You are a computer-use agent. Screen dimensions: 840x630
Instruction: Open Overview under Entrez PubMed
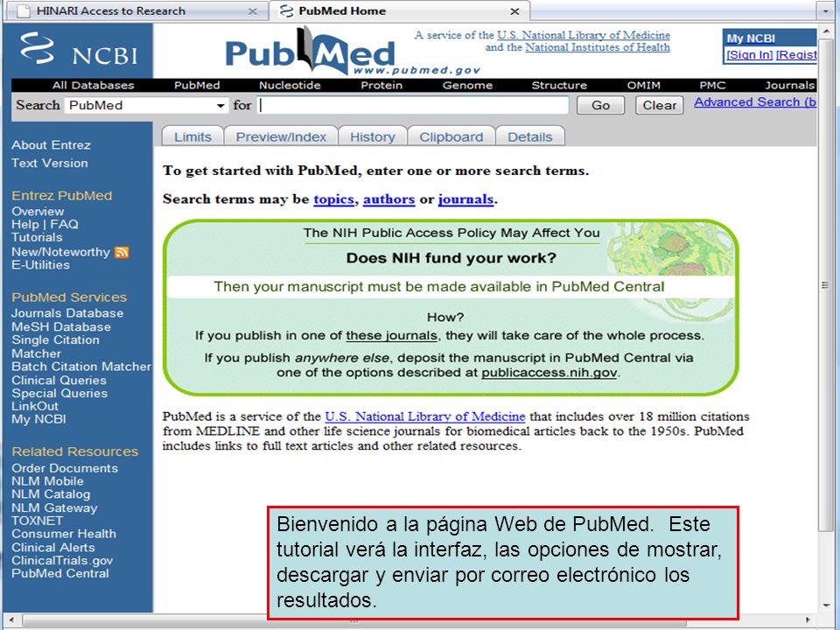(38, 212)
